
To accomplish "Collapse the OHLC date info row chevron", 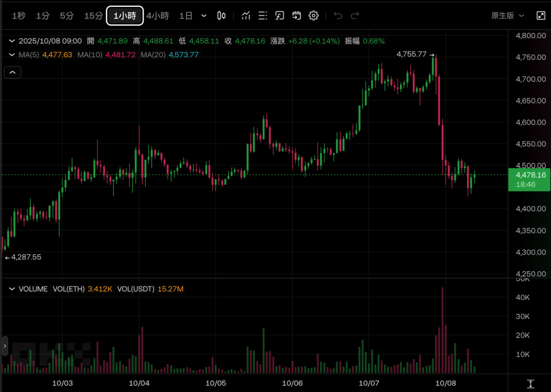I will (12, 41).
